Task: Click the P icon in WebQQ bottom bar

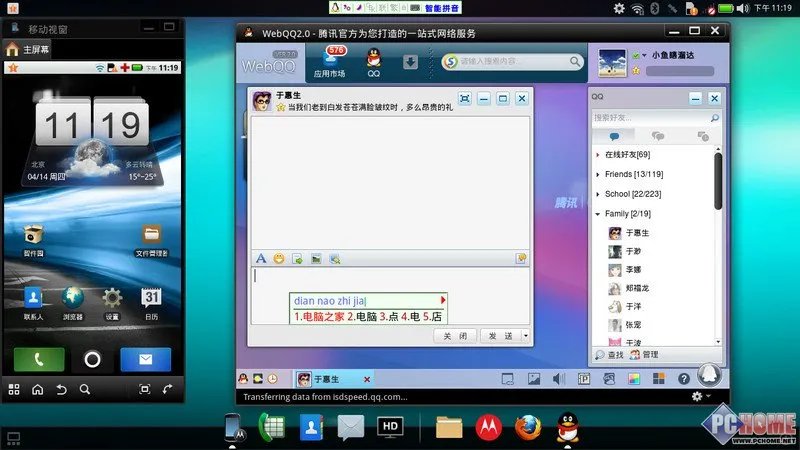Action: click(x=584, y=379)
